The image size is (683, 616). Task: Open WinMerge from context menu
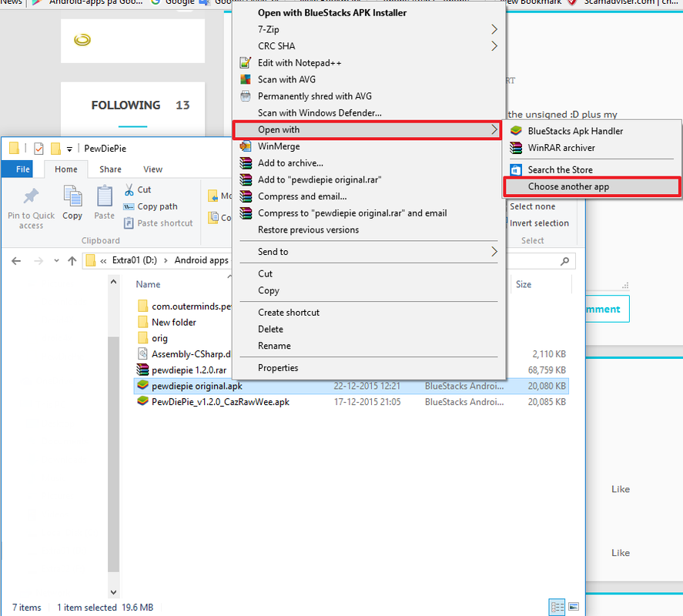pos(369,146)
